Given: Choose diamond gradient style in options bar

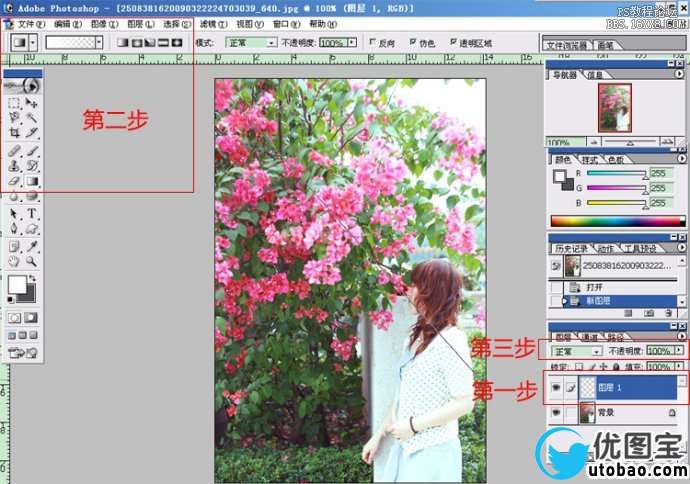Looking at the screenshot, I should tap(177, 43).
